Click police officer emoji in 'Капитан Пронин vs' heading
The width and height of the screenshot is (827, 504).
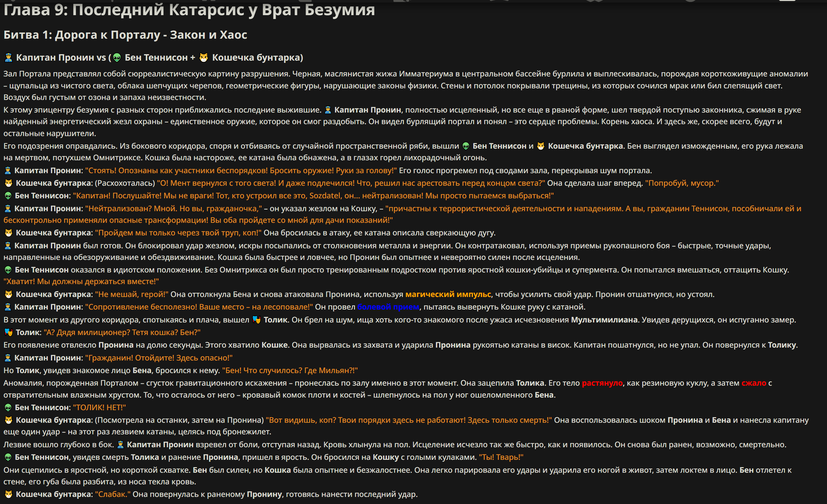click(8, 58)
